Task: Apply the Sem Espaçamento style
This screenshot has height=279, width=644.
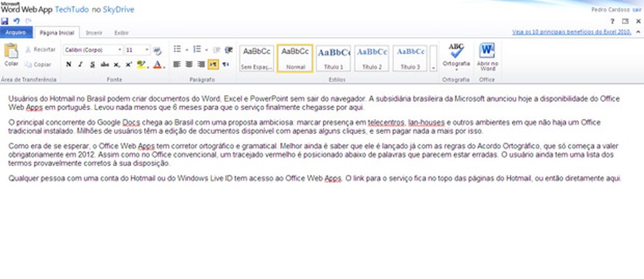Action: pos(257,58)
